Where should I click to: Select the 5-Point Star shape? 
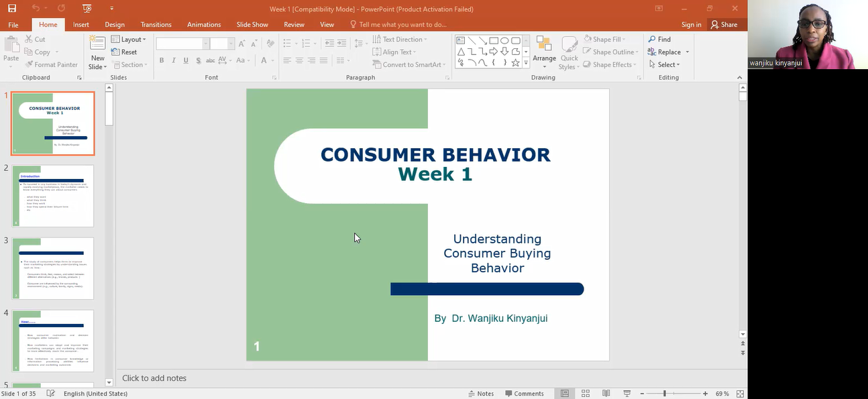(x=515, y=63)
